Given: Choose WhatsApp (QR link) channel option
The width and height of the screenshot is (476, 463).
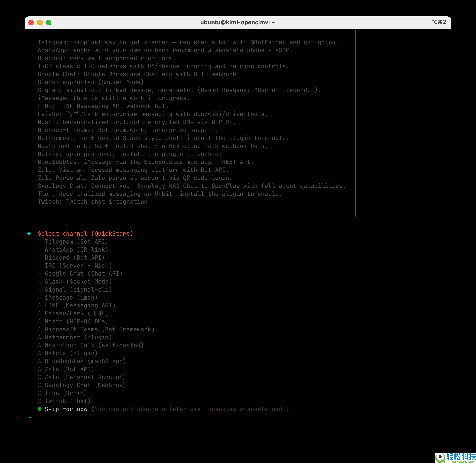Looking at the screenshot, I should click(73, 250).
